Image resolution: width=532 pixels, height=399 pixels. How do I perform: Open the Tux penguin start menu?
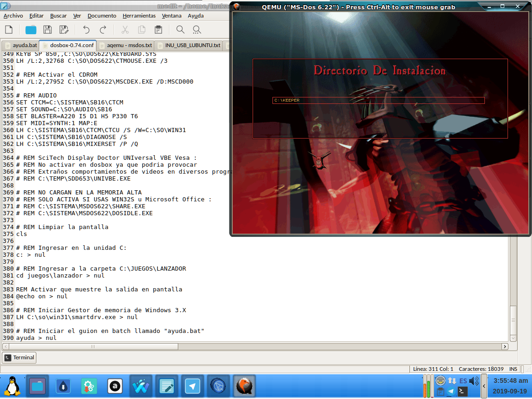click(x=12, y=387)
